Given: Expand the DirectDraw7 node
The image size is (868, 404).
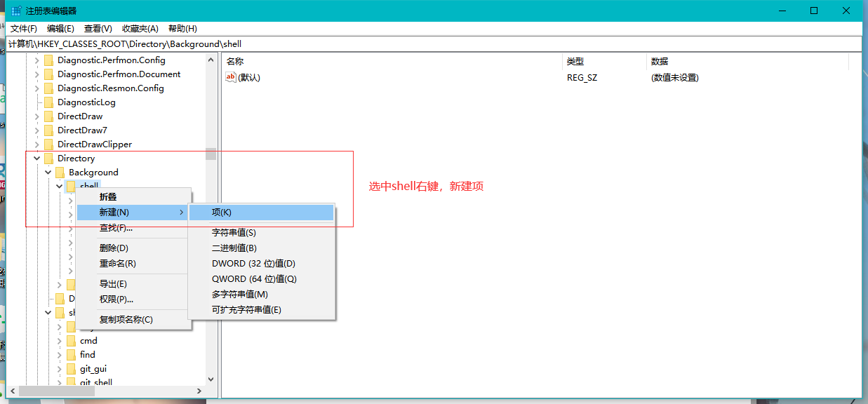Looking at the screenshot, I should click(37, 130).
